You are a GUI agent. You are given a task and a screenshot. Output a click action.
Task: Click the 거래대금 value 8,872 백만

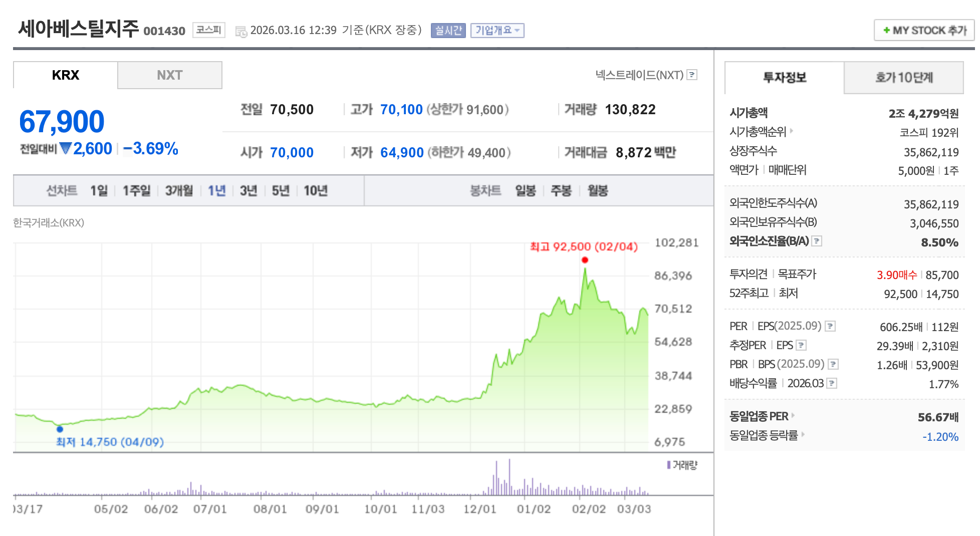[646, 152]
